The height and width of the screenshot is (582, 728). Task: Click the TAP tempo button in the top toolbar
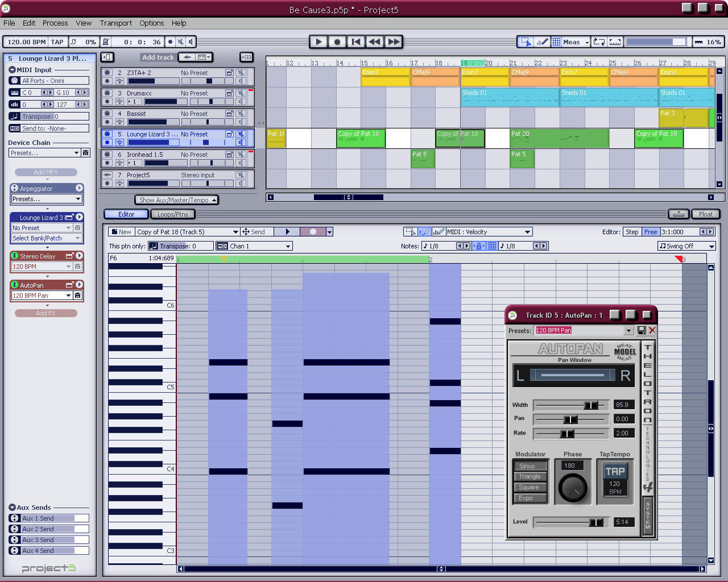point(57,42)
